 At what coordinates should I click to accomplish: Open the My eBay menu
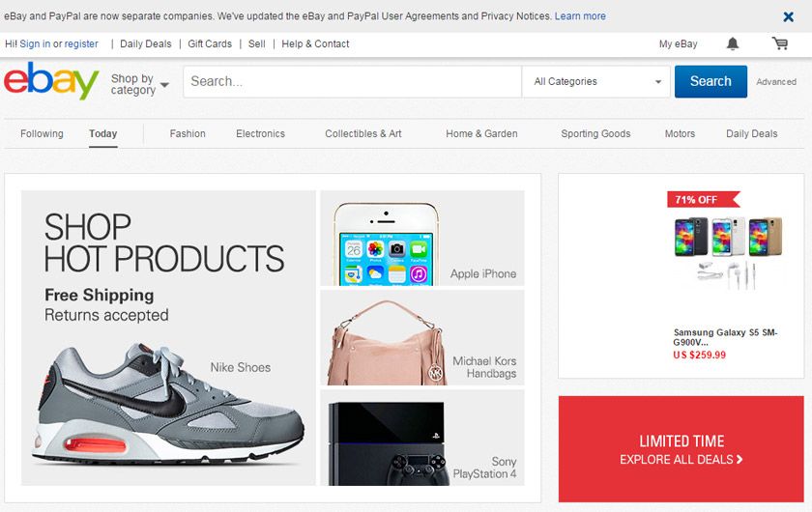click(x=678, y=44)
